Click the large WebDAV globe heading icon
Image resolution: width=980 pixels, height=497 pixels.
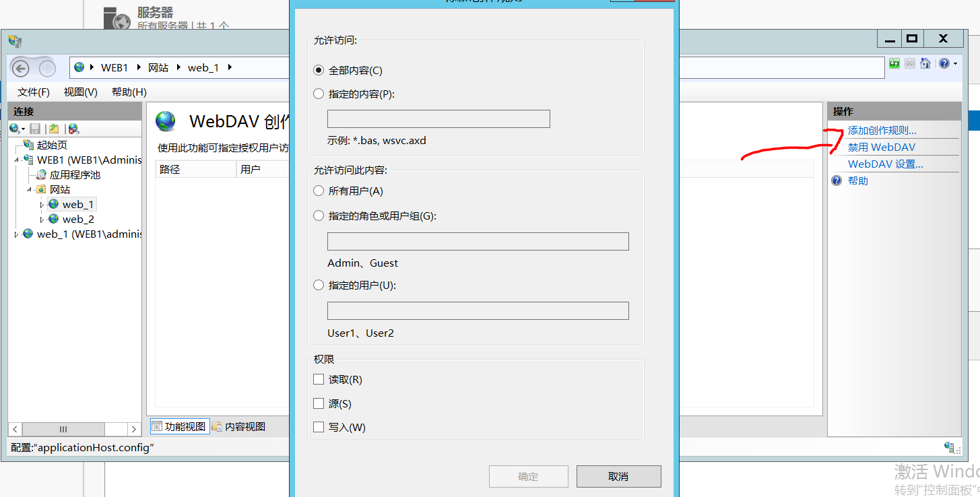166,121
